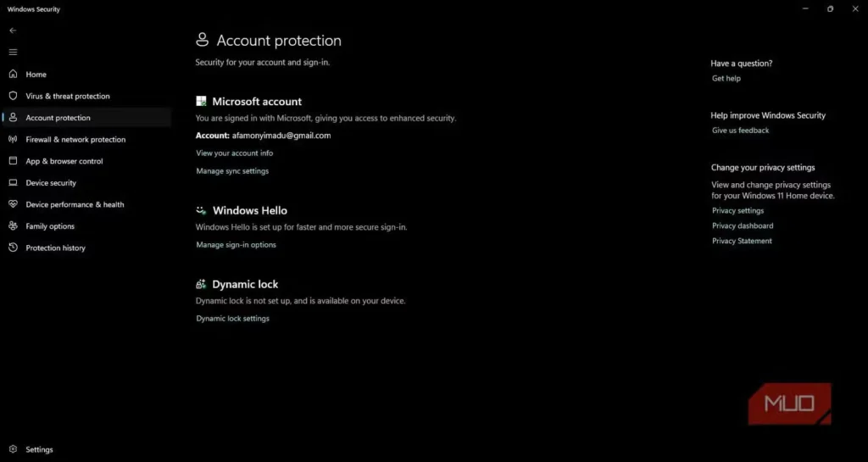
Task: Click Manage sync settings link
Action: point(232,171)
